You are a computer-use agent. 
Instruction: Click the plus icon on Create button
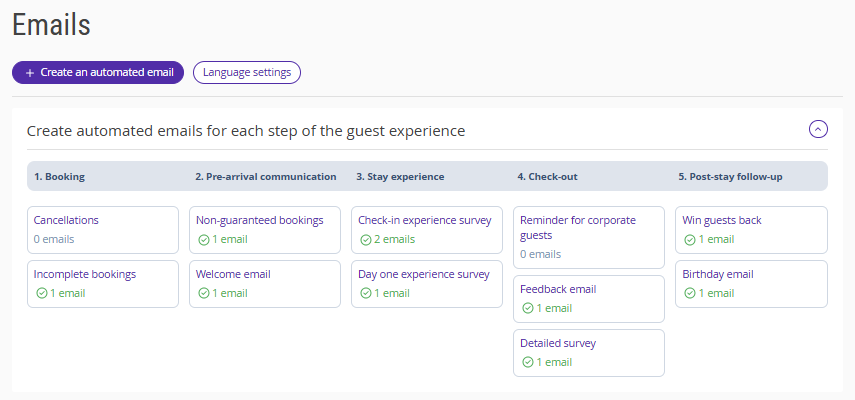pos(30,73)
